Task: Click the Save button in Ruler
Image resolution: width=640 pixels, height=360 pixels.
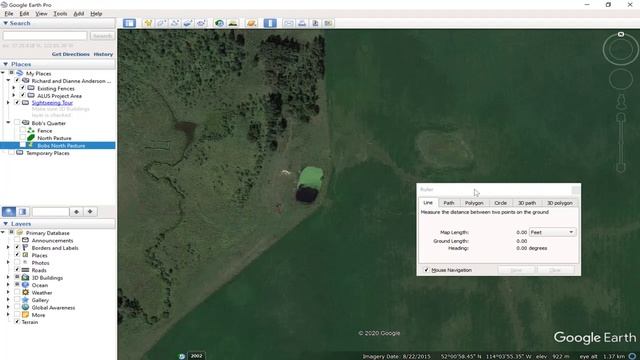Action: (x=516, y=270)
